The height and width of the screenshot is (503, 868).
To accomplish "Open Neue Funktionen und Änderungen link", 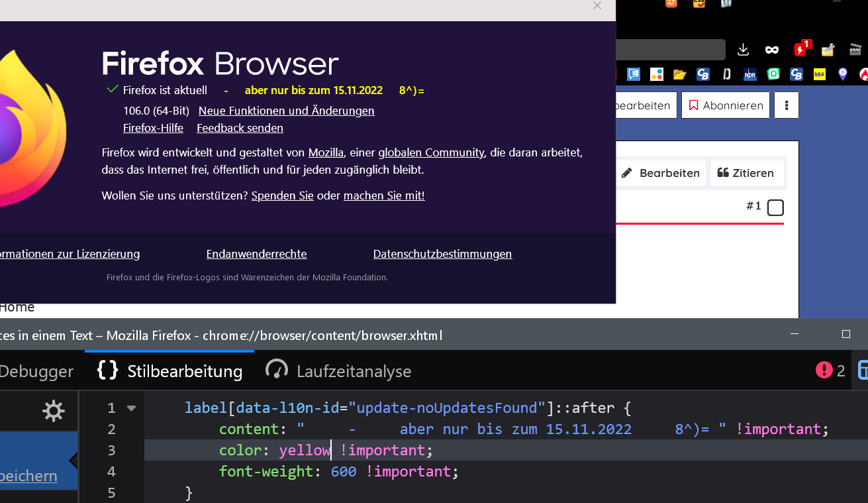I will 286,111.
